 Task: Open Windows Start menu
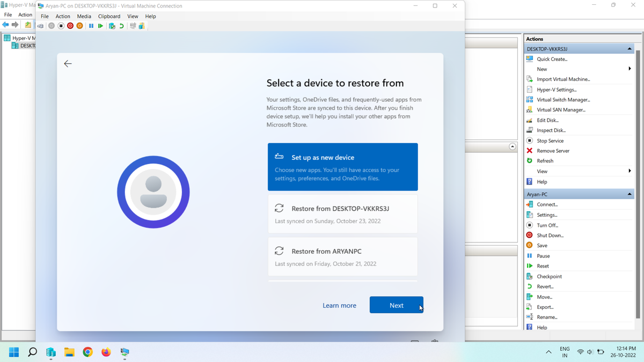pos(14,352)
